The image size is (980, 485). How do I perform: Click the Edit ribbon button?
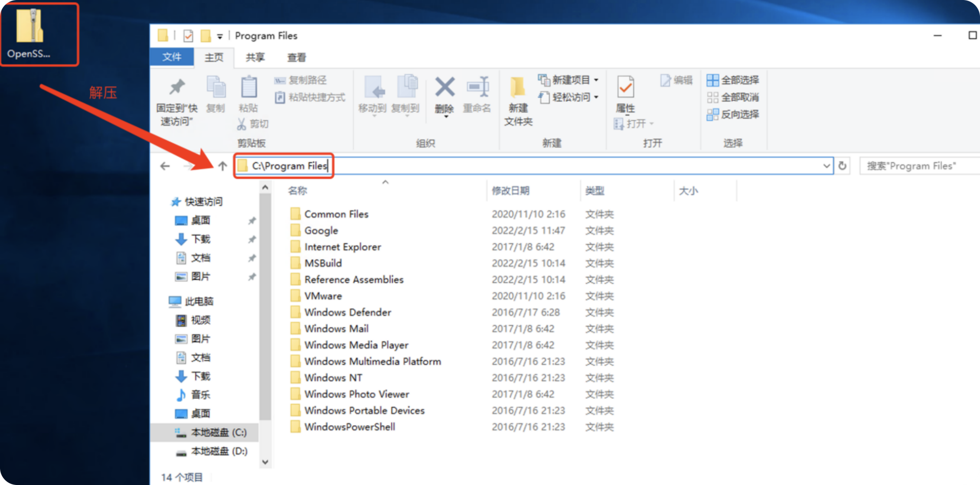(676, 80)
